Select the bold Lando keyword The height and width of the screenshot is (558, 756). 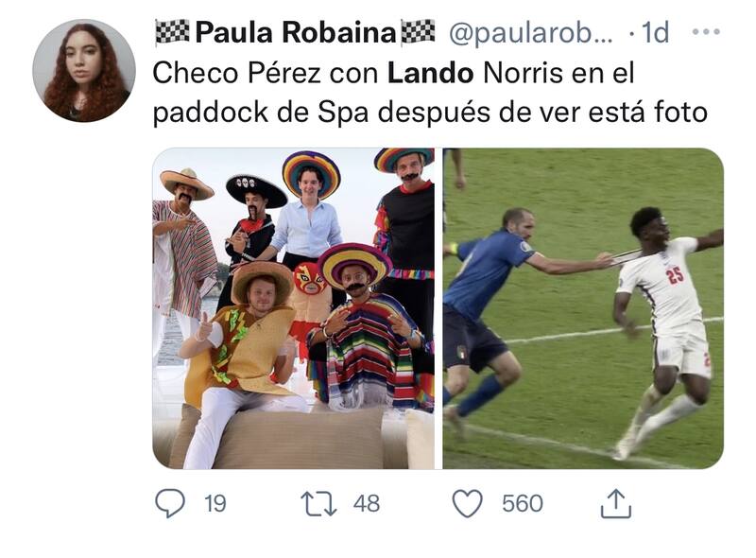click(x=431, y=74)
